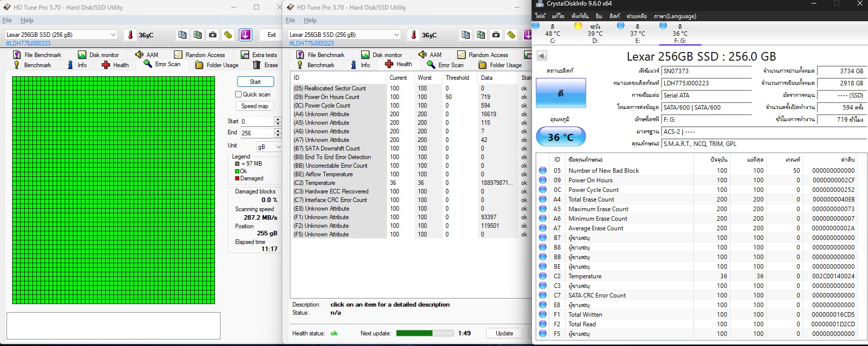The height and width of the screenshot is (346, 868).
Task: Click the camera save-screenshot icon in Health window
Action: (496, 35)
